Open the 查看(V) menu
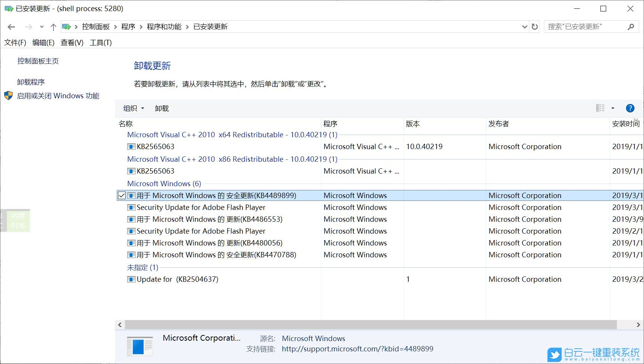Viewport: 644px width, 364px height. pyautogui.click(x=72, y=42)
